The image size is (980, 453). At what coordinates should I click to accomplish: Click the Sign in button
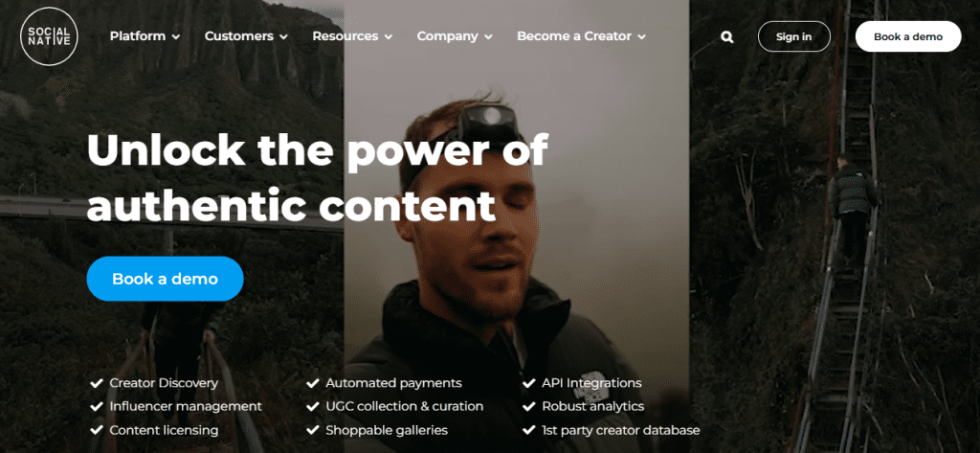(793, 36)
